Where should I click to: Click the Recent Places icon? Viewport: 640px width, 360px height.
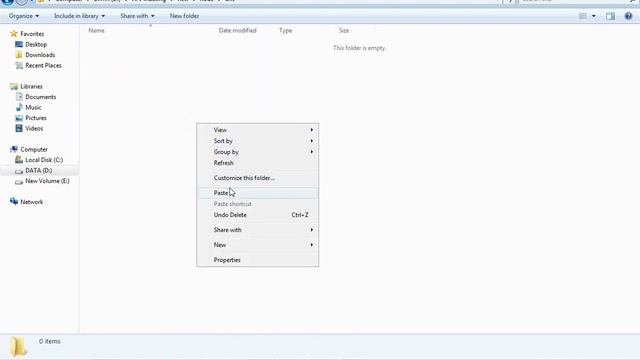[19, 65]
